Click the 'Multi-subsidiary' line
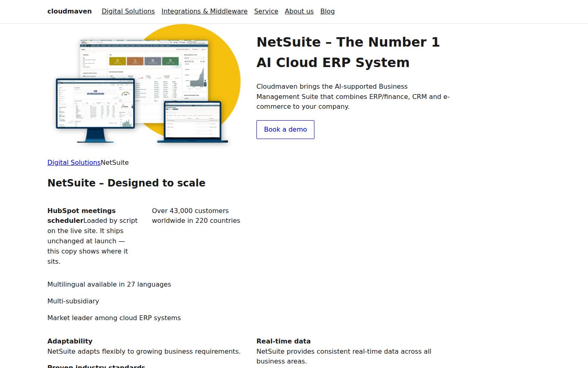Screen dimensions: 588x368 73,301
